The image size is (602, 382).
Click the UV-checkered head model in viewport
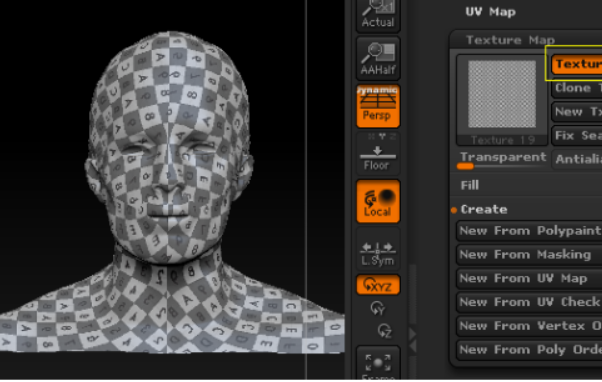coord(169,192)
